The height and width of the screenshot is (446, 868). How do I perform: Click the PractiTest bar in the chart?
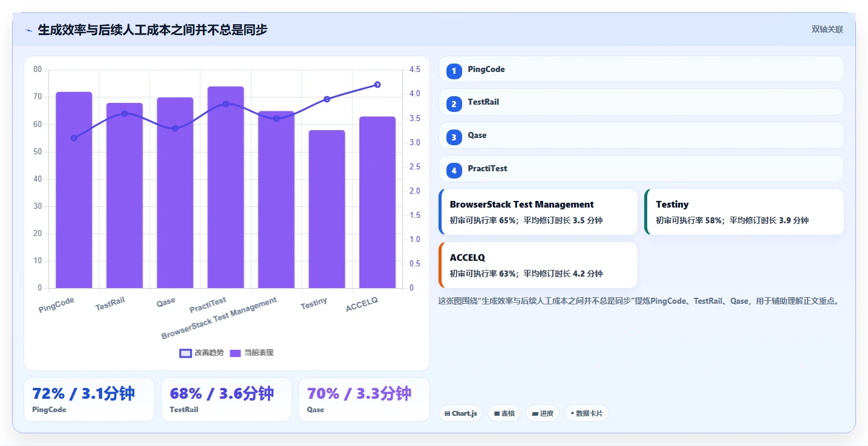[226, 187]
